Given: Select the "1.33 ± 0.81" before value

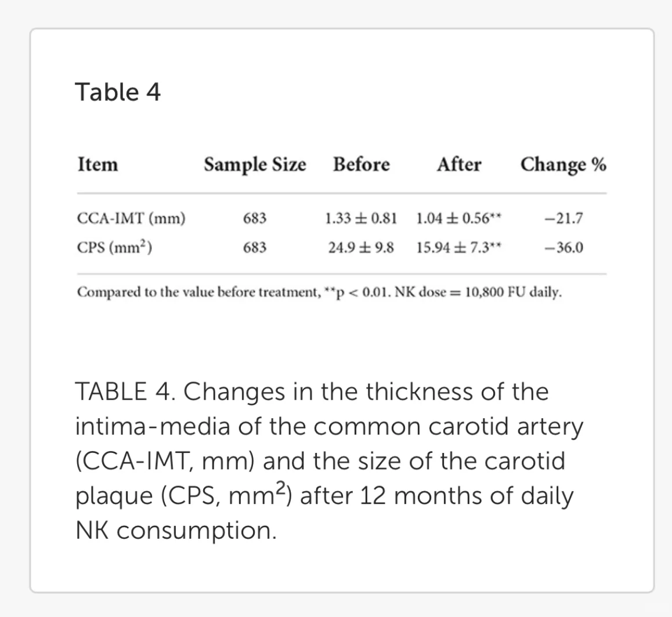Looking at the screenshot, I should (361, 219).
